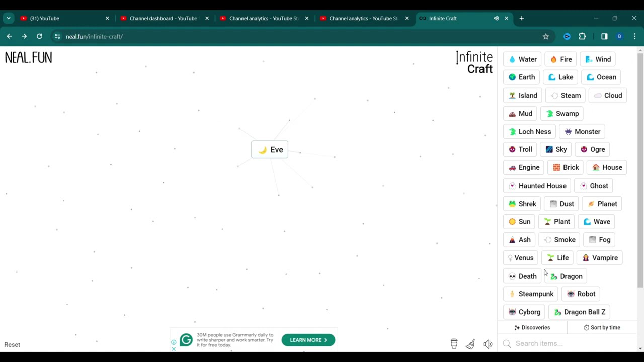
Task: Show only Discoveries
Action: coord(532,328)
